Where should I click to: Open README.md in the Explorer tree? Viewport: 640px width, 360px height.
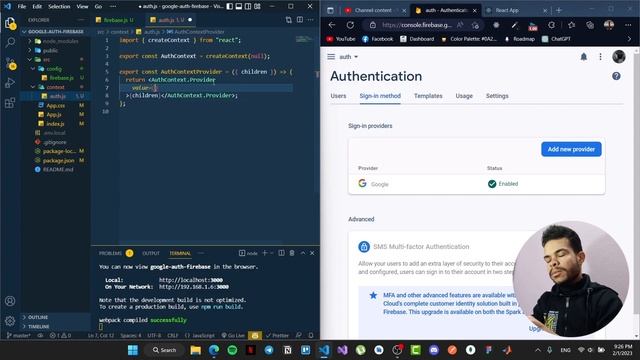(x=58, y=169)
